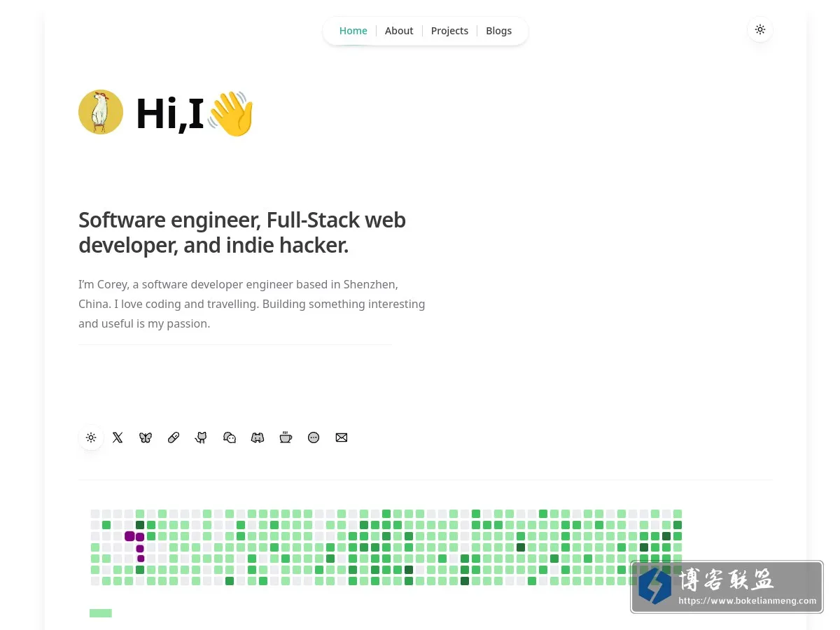Click the llama avatar picture
Image resolution: width=840 pixels, height=630 pixels.
point(101,112)
